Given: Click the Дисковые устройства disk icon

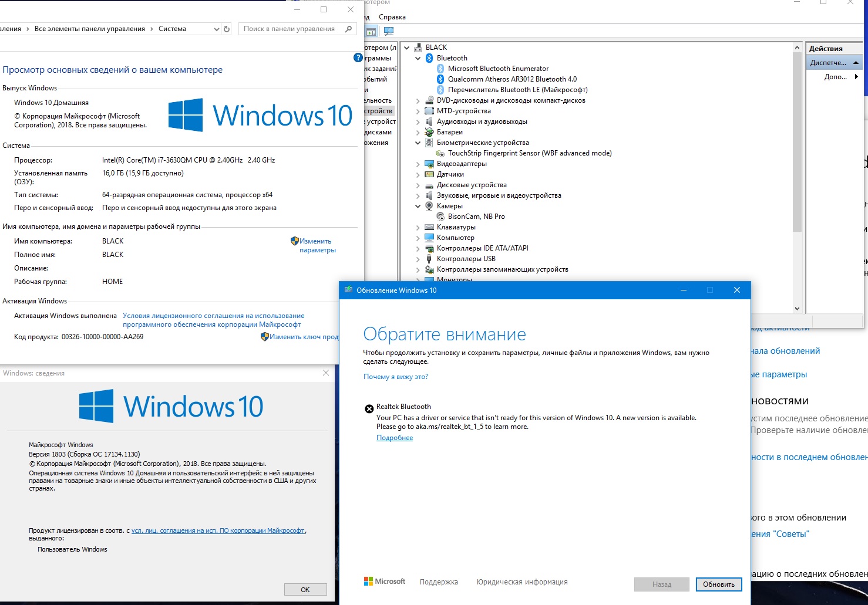Looking at the screenshot, I should point(429,185).
